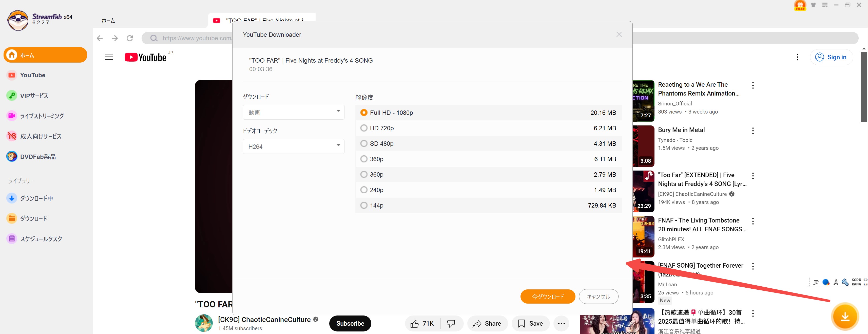The image size is (868, 334).
Task: Open options for Bury Me in Metal
Action: [753, 131]
